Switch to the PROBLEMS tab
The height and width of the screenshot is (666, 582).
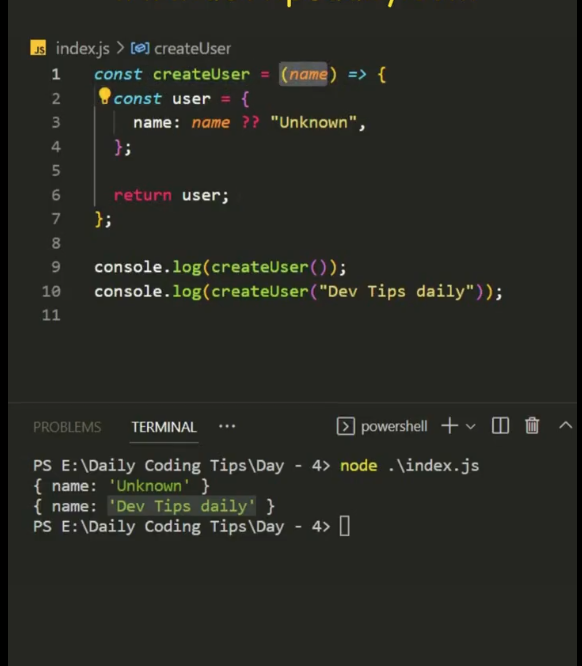pyautogui.click(x=67, y=427)
